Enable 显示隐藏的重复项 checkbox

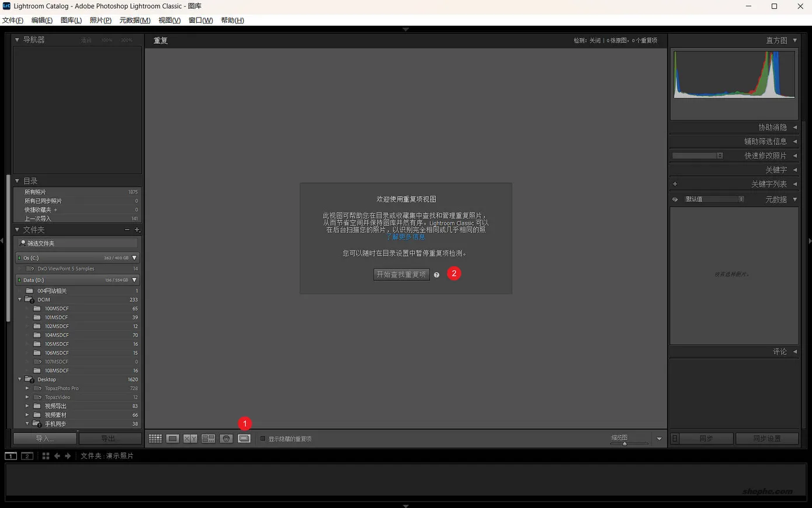[263, 439]
